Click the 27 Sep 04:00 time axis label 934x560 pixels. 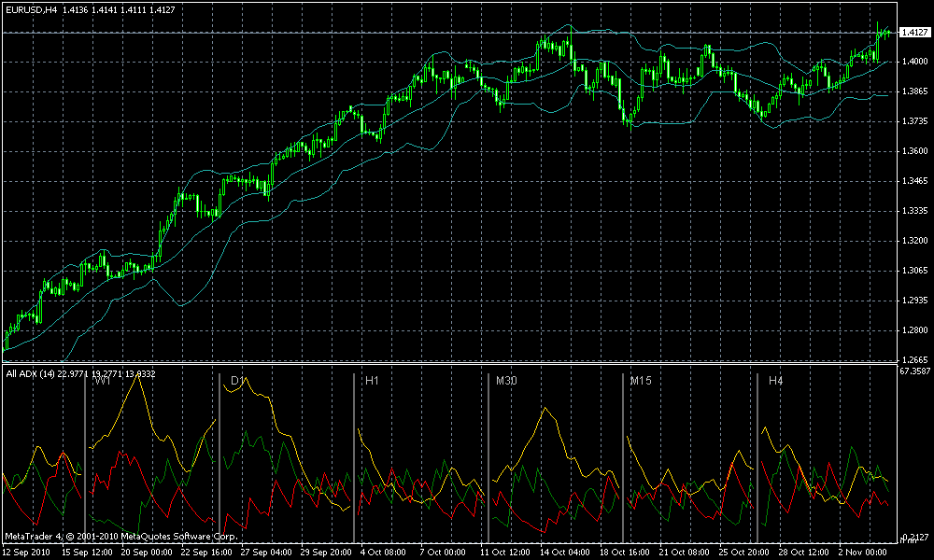(x=266, y=553)
